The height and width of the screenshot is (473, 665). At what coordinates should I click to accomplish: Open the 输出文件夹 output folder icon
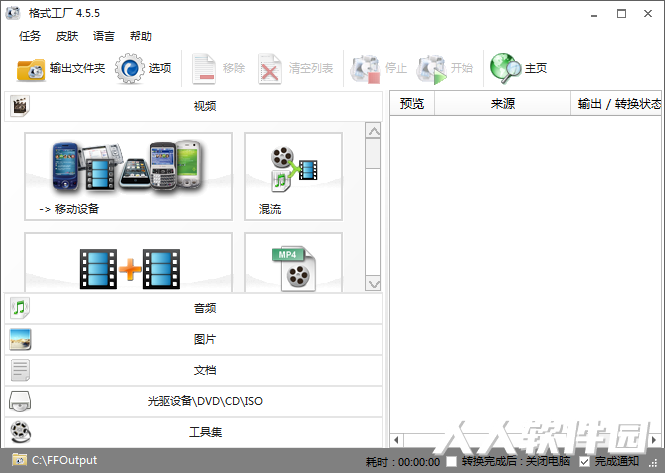point(31,70)
